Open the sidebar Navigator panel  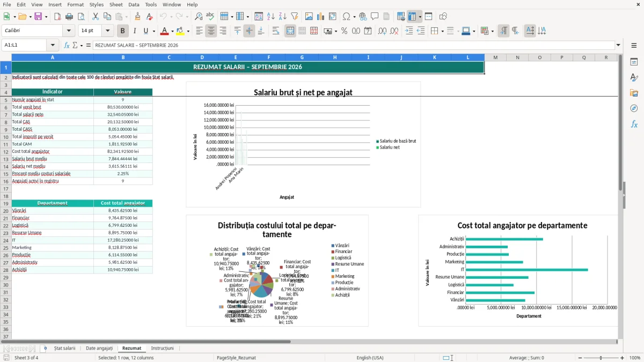(x=634, y=108)
